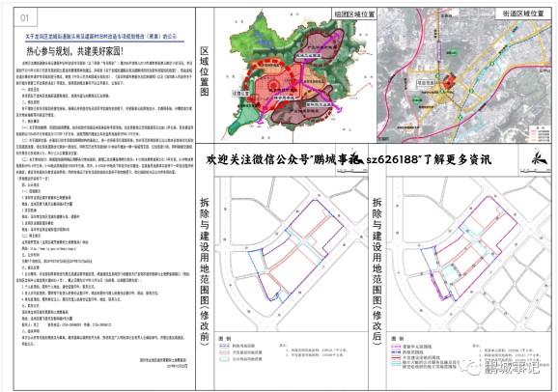Click the pink development-land legend swatch

pyautogui.click(x=224, y=352)
